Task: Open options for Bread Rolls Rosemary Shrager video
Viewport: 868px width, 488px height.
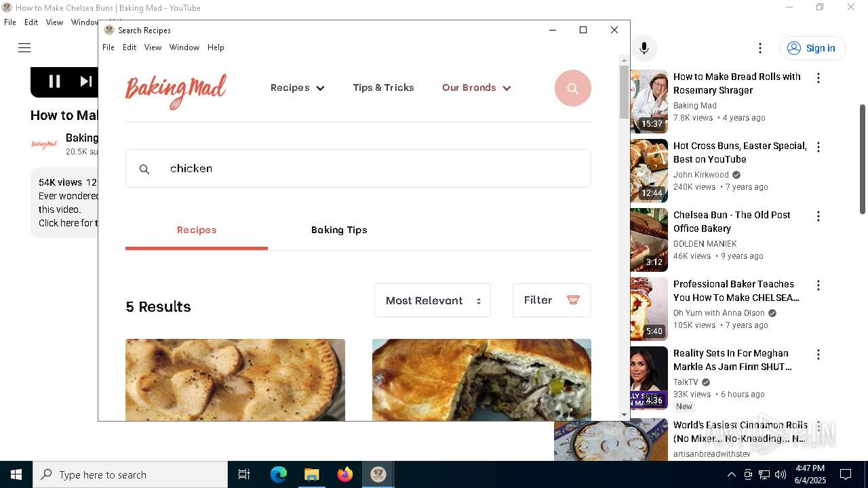Action: tap(818, 78)
